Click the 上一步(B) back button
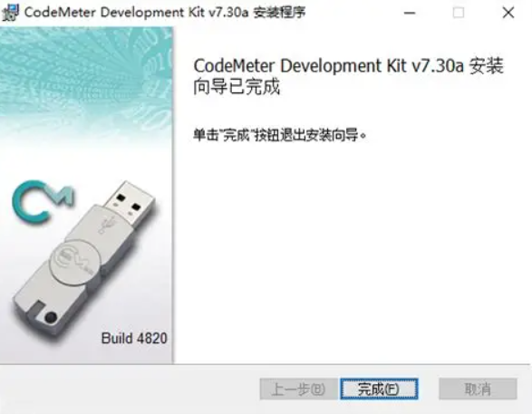The image size is (532, 414). click(298, 389)
